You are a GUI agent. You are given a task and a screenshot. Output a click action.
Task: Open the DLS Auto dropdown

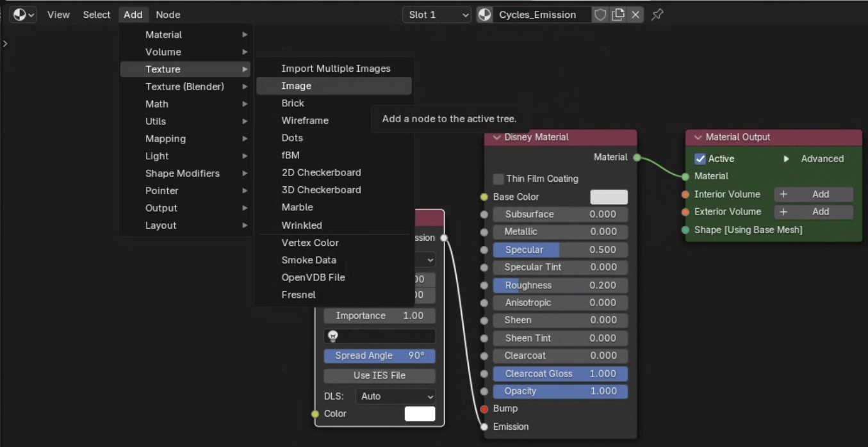tap(395, 396)
